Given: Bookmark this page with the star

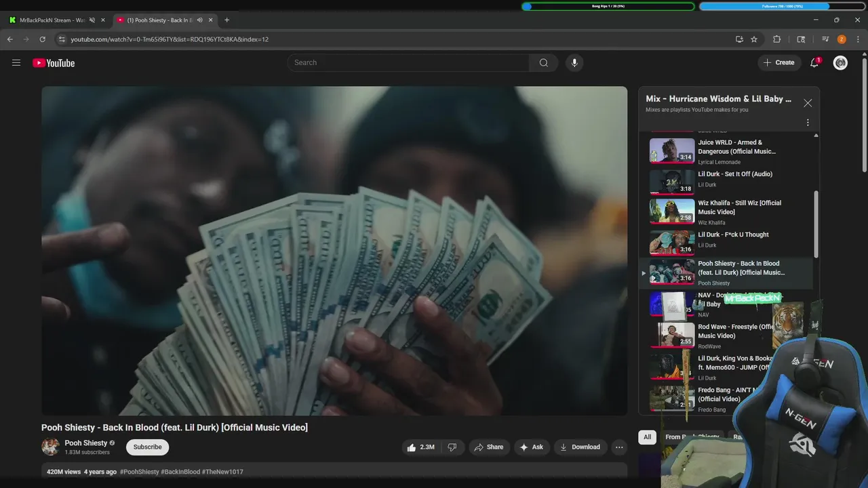Looking at the screenshot, I should click(754, 39).
